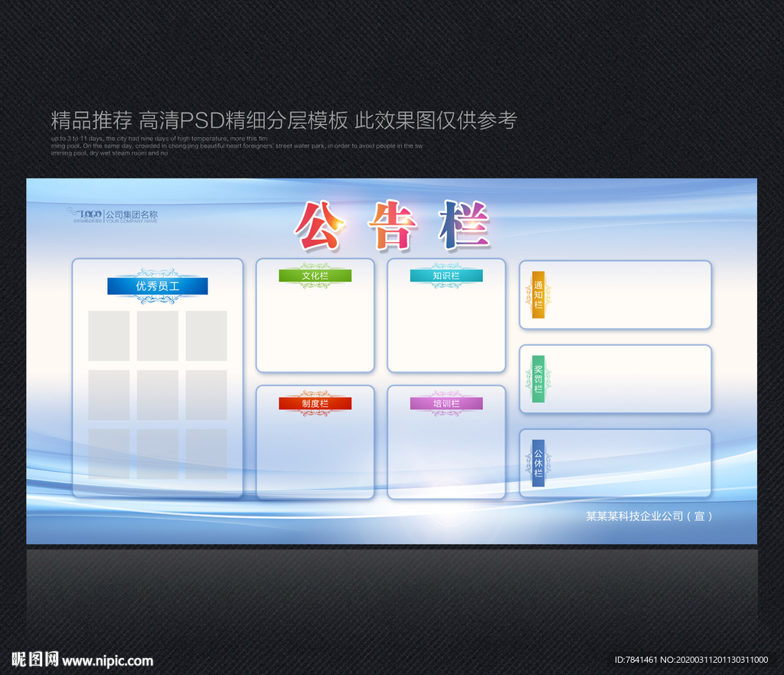
Task: Click the English paragraph starting 'up to 3 to 11 days'
Action: click(x=237, y=146)
